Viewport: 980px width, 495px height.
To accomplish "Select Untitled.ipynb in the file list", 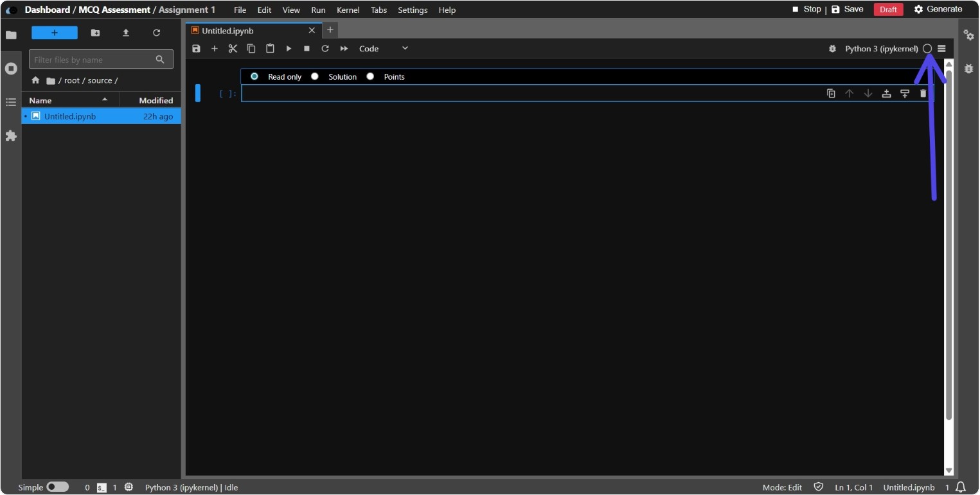I will click(102, 116).
